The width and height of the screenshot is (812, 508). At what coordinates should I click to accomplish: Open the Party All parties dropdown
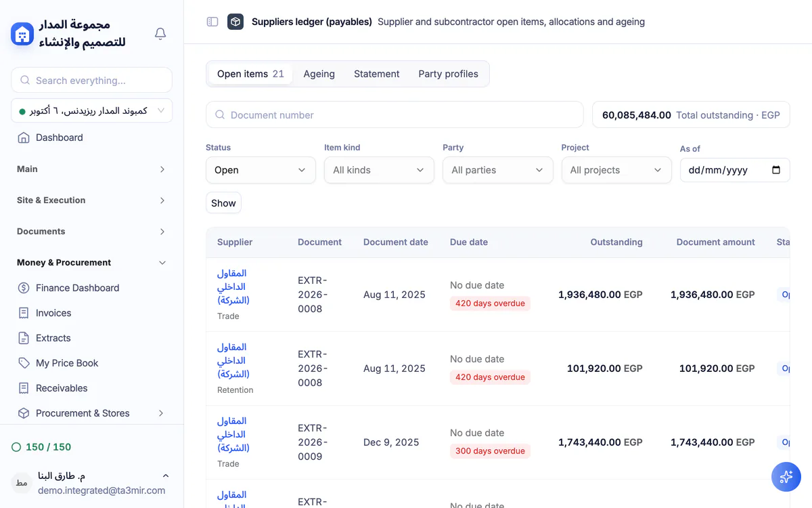[497, 170]
